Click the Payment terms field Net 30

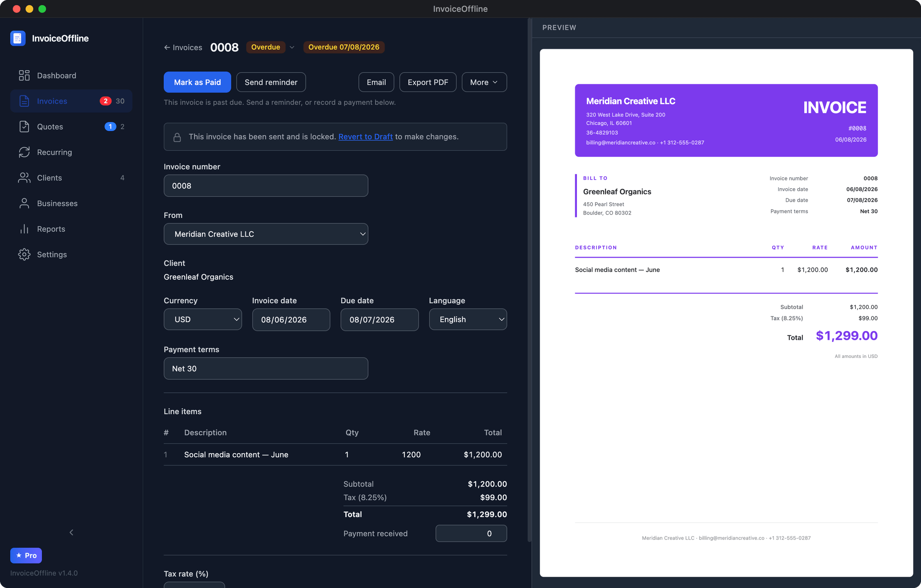point(266,369)
